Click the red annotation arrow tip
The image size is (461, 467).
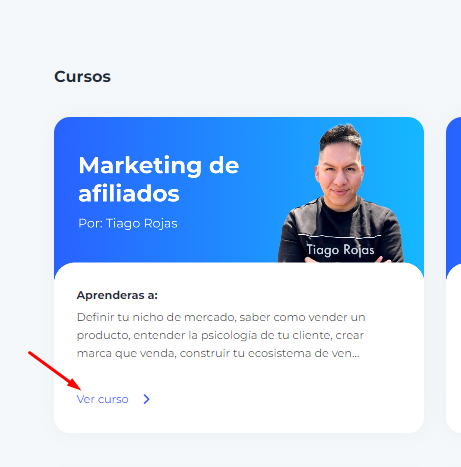click(79, 388)
